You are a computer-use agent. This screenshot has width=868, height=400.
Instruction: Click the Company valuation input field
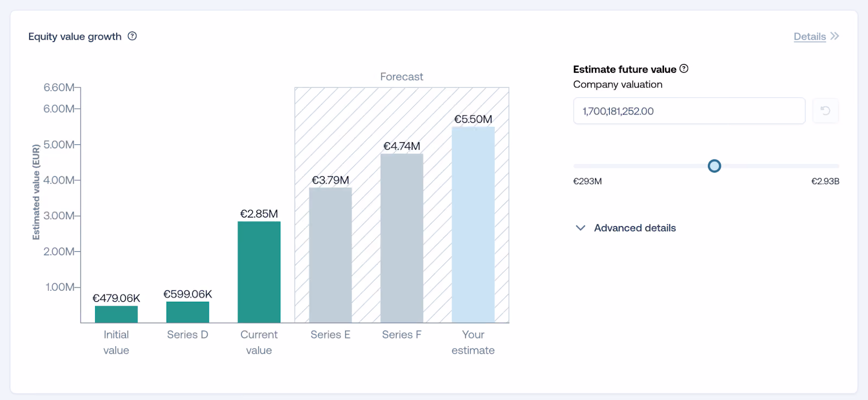[x=689, y=111]
